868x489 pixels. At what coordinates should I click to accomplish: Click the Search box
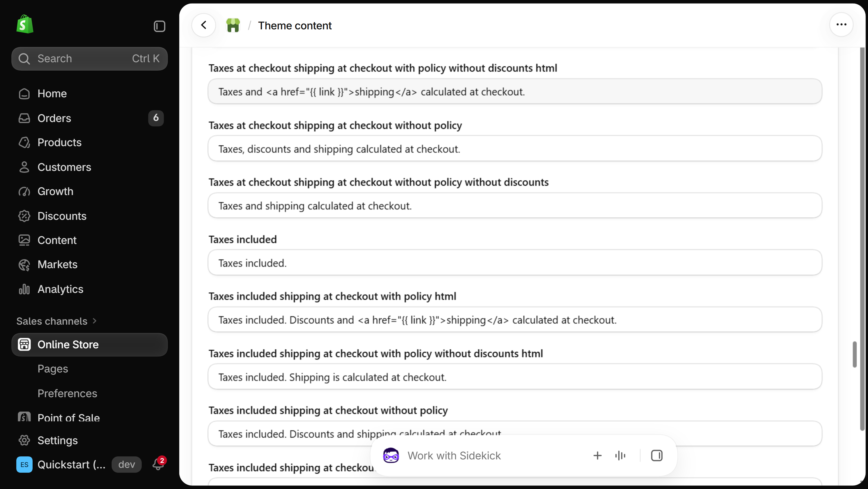90,58
